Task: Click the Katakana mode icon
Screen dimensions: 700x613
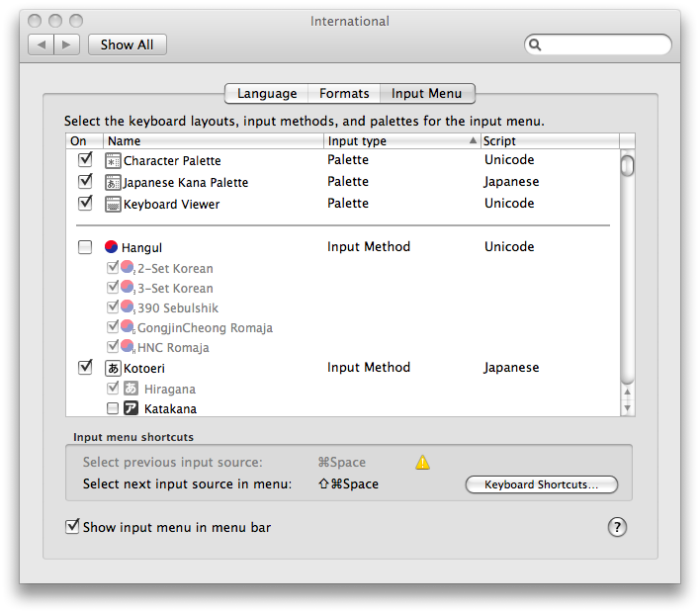Action: 131,408
